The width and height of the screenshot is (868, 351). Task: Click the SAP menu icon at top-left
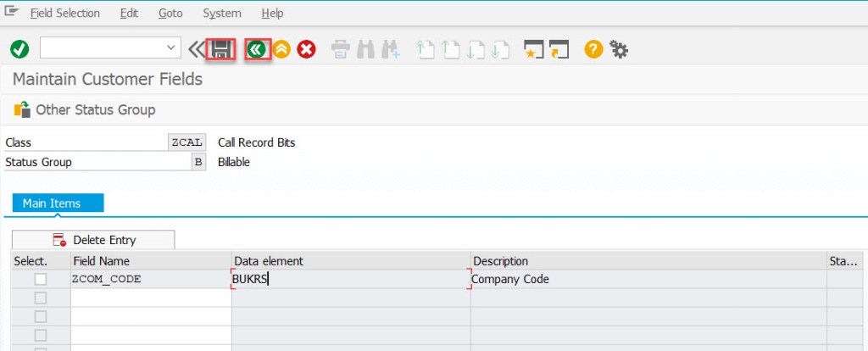[11, 11]
